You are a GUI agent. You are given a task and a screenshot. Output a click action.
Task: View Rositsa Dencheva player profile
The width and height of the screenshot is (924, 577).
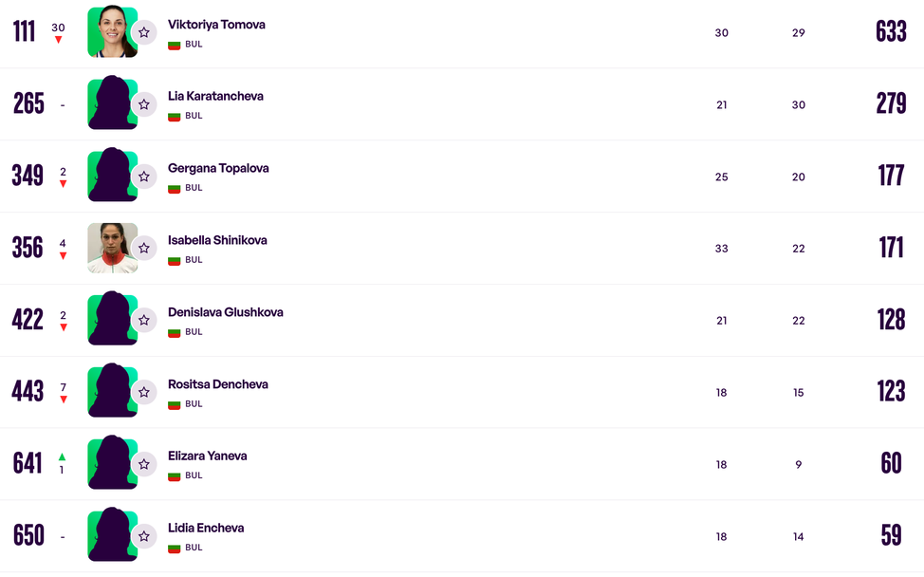[x=217, y=384]
